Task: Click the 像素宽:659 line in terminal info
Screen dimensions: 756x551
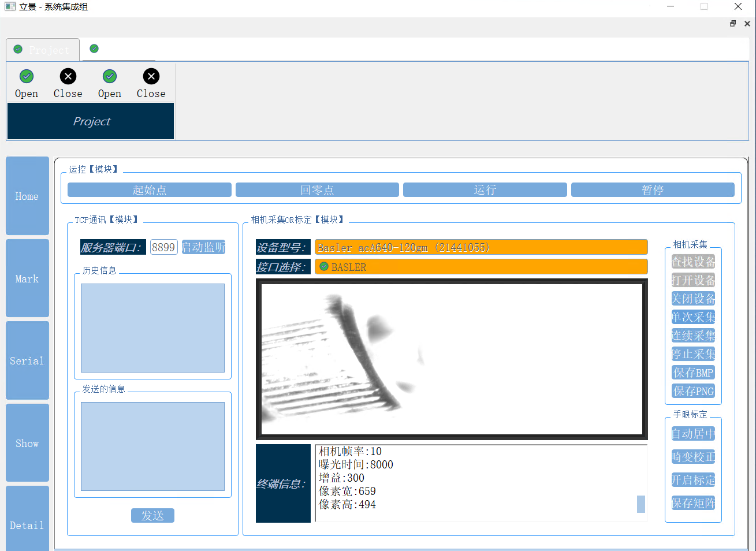Action: pos(347,491)
